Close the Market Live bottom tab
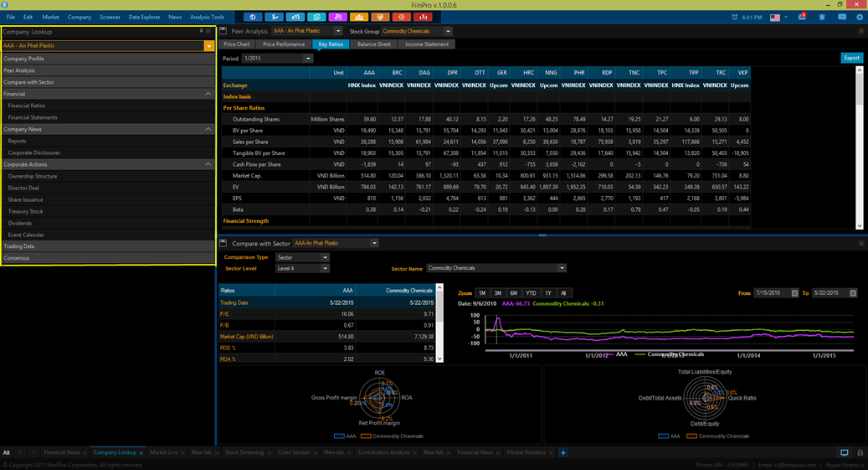The image size is (868, 470). click(x=182, y=452)
